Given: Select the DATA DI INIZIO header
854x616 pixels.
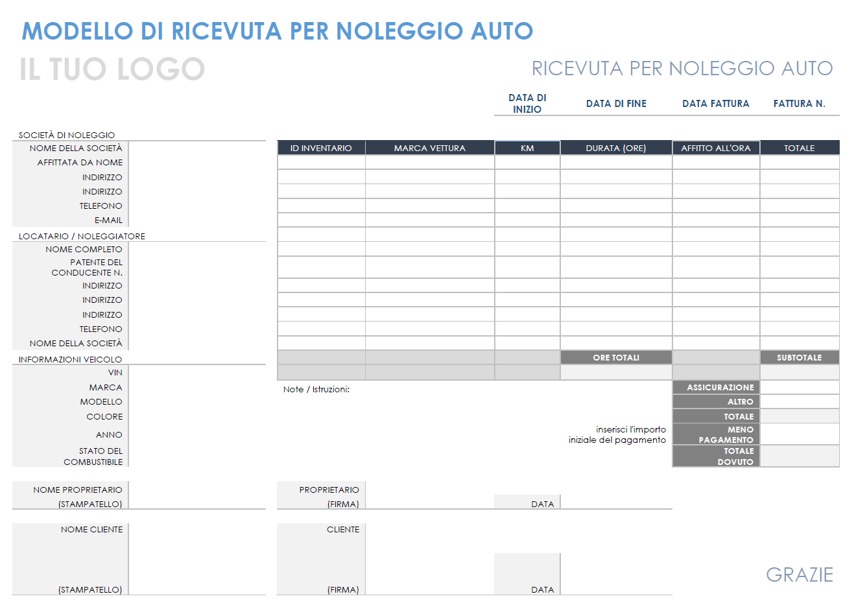Looking at the screenshot, I should coord(527,103).
